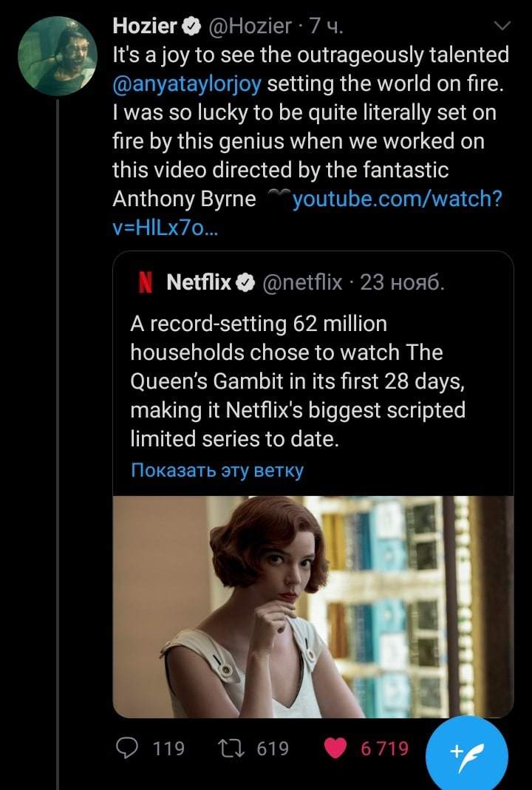The height and width of the screenshot is (790, 532).
Task: Open the @netflix handle
Action: 303,282
